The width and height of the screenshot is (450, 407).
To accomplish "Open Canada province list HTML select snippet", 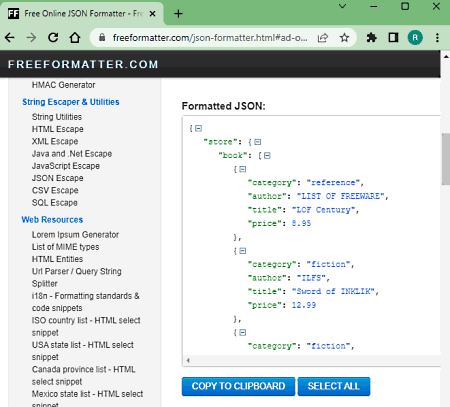I will [x=84, y=375].
